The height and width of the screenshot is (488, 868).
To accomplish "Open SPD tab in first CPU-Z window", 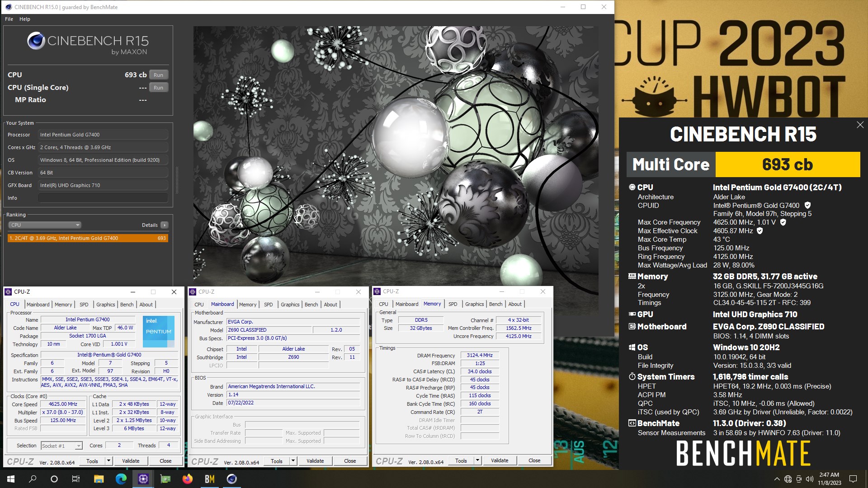I will click(x=84, y=305).
